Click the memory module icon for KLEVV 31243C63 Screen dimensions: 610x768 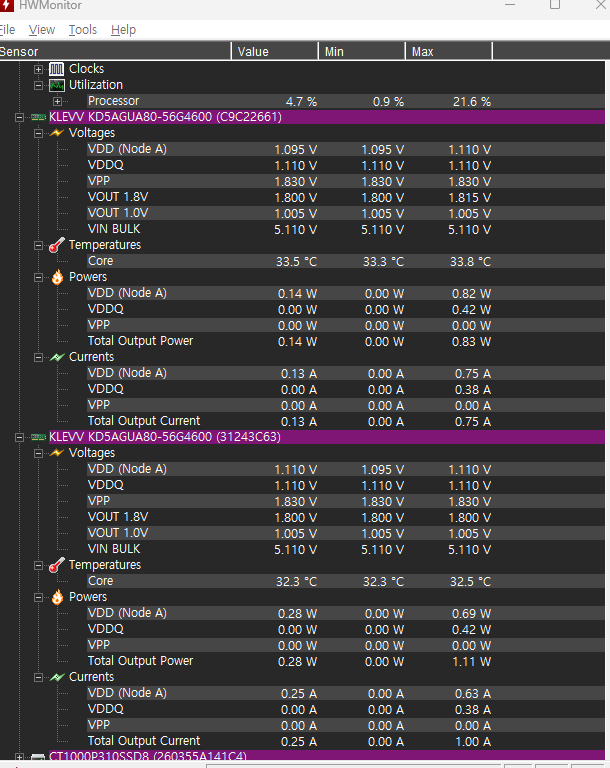[38, 437]
